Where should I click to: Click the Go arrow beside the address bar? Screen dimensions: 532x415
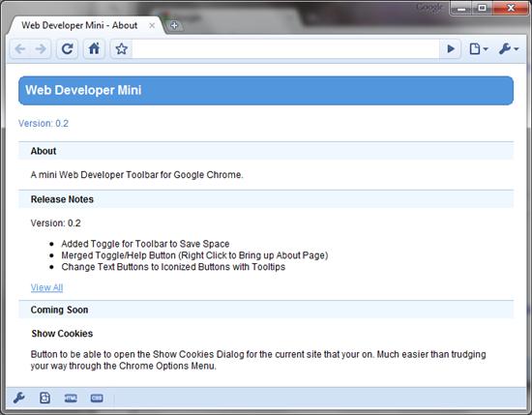pos(451,49)
